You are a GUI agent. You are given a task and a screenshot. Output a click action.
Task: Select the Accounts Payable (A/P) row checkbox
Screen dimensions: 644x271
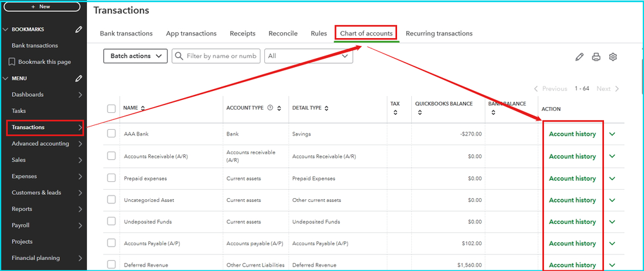coord(112,243)
